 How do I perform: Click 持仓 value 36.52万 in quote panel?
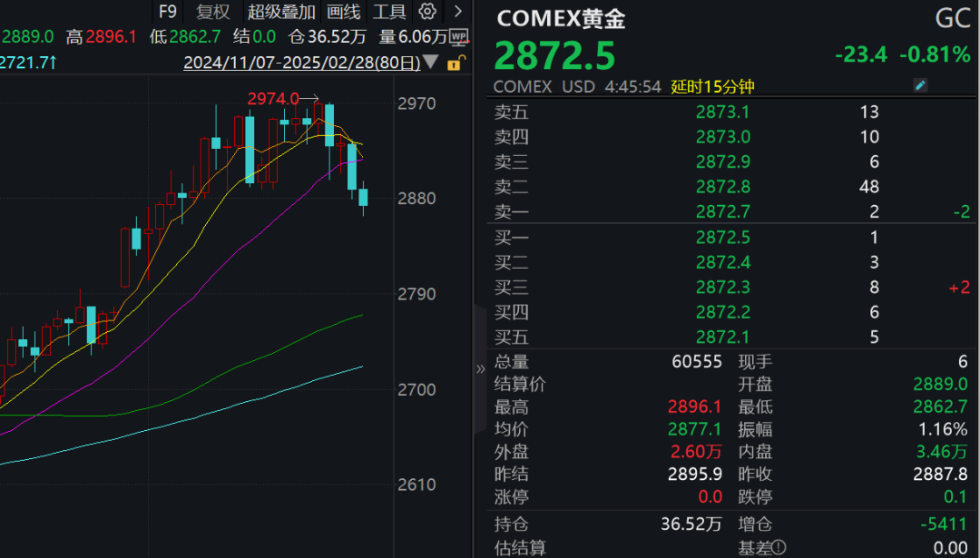(x=691, y=524)
